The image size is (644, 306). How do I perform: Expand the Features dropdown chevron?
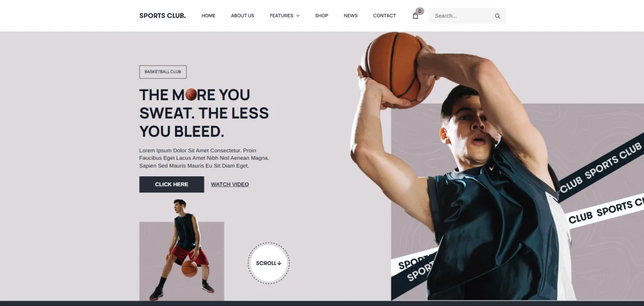coord(298,16)
